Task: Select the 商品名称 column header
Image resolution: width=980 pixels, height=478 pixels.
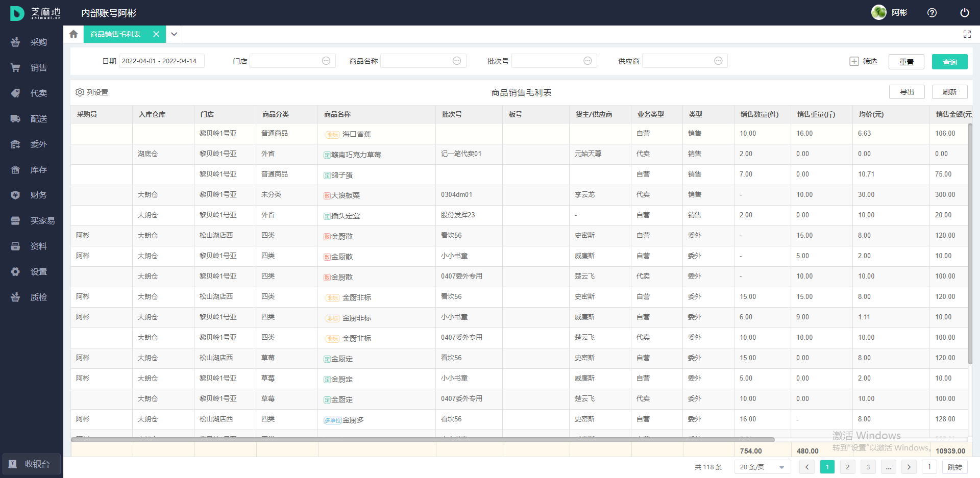Action: [376, 114]
